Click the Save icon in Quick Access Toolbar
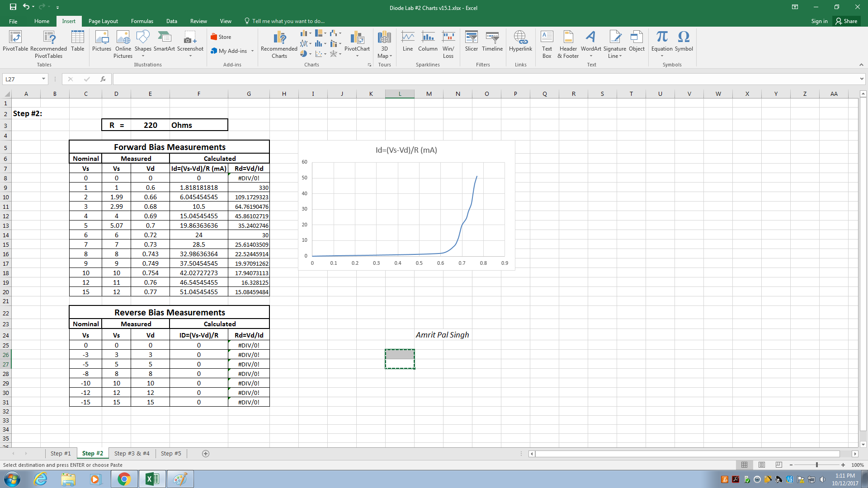Screen dimensions: 868x488 point(13,7)
